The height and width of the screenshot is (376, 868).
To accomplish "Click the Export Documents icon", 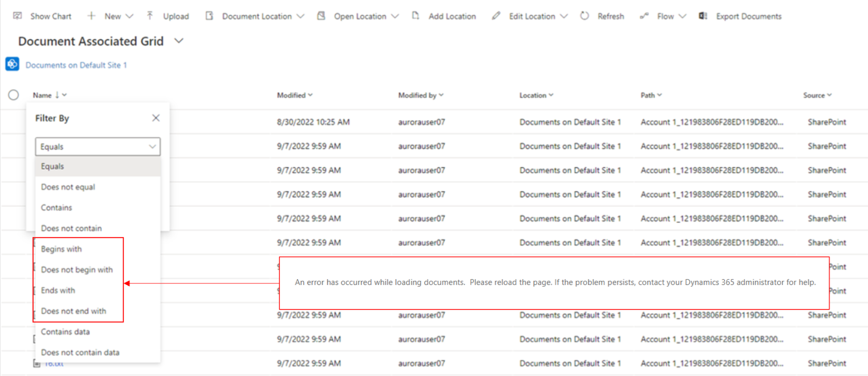I will (x=703, y=16).
